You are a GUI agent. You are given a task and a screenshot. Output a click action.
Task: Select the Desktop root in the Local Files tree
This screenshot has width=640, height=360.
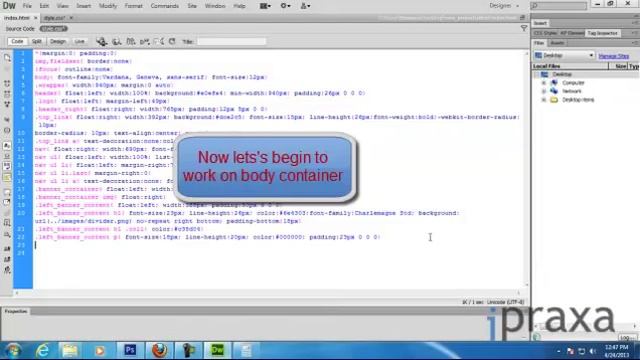pyautogui.click(x=562, y=74)
